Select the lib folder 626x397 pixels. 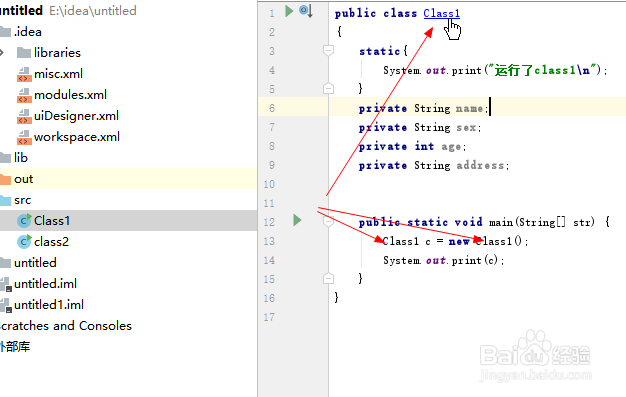[21, 158]
